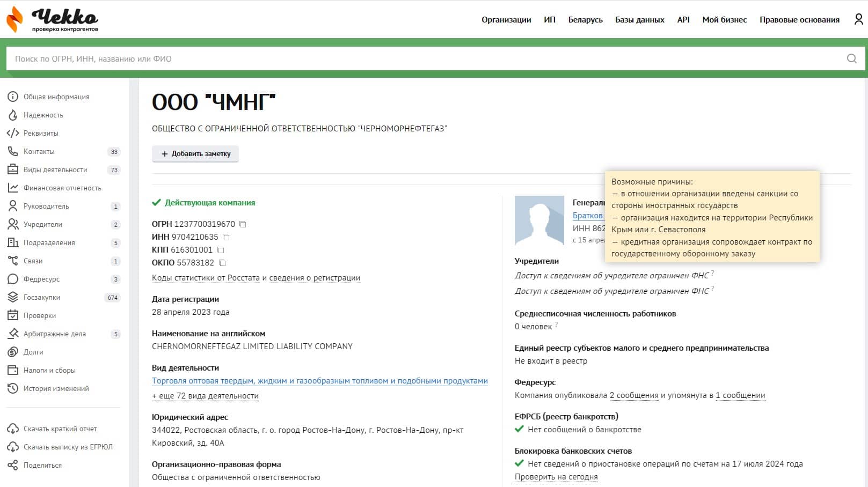This screenshot has width=868, height=487.
Task: Click the Не входит в реестр text
Action: tap(551, 361)
